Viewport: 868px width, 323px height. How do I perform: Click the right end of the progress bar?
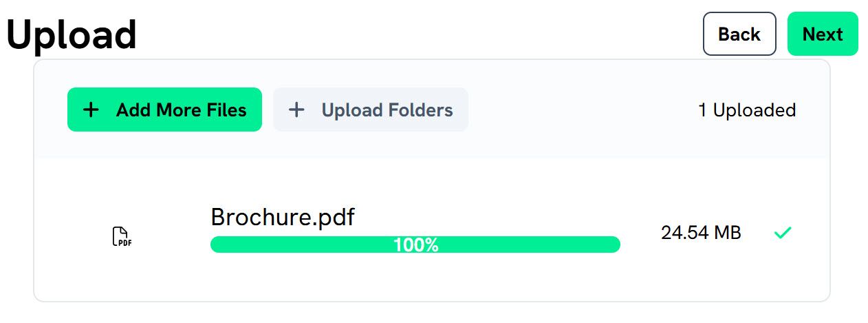point(614,244)
